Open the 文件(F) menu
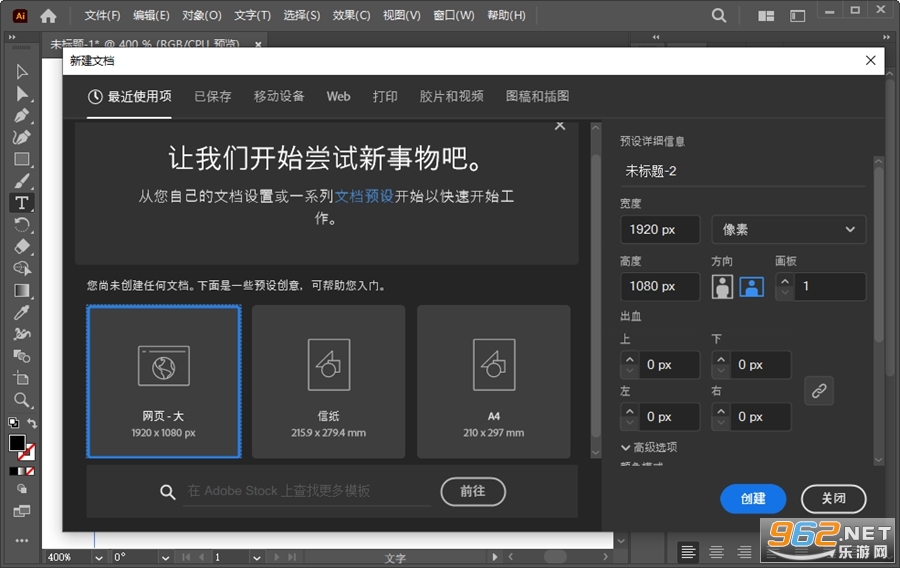The image size is (900, 568). coord(102,15)
